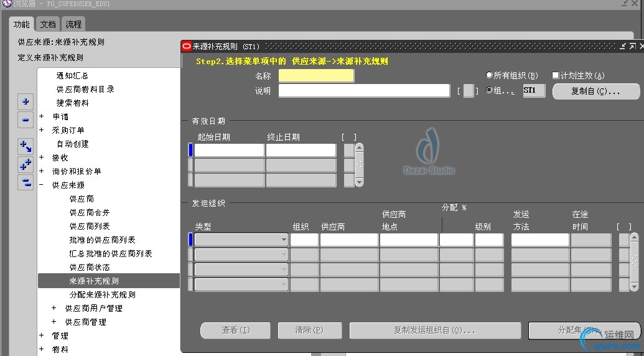Select 批准的供应商列表 in the navigator
This screenshot has width=644, height=356.
click(102, 240)
